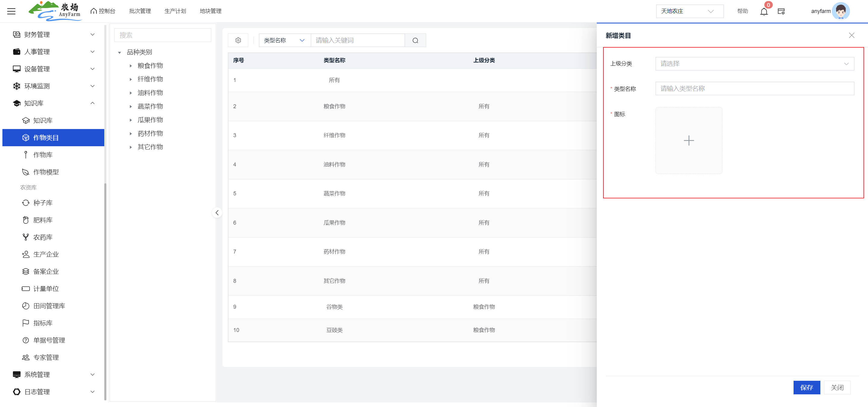Toggle the hamburger menu icon
The image size is (868, 407).
coord(11,11)
